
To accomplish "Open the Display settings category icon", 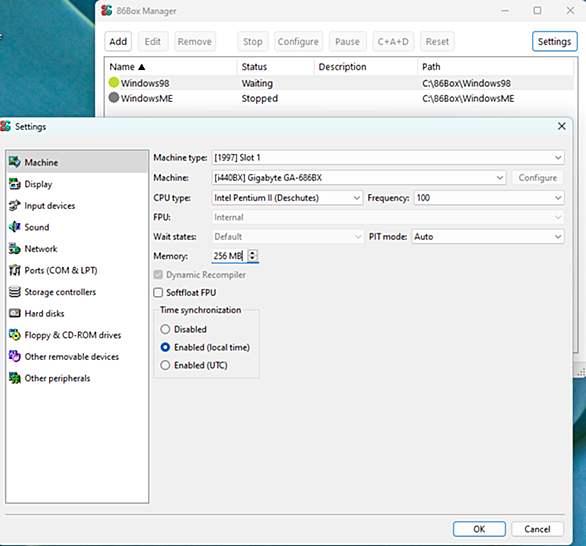I will pyautogui.click(x=15, y=184).
